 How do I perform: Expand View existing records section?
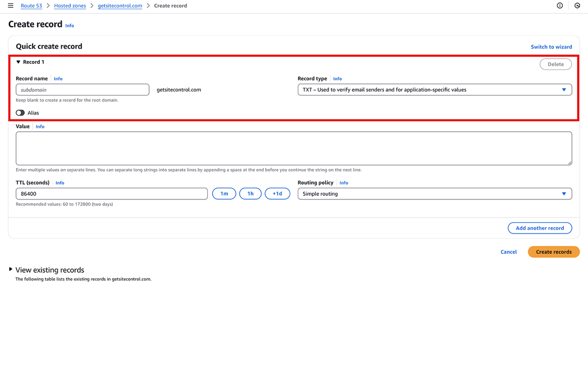click(11, 269)
